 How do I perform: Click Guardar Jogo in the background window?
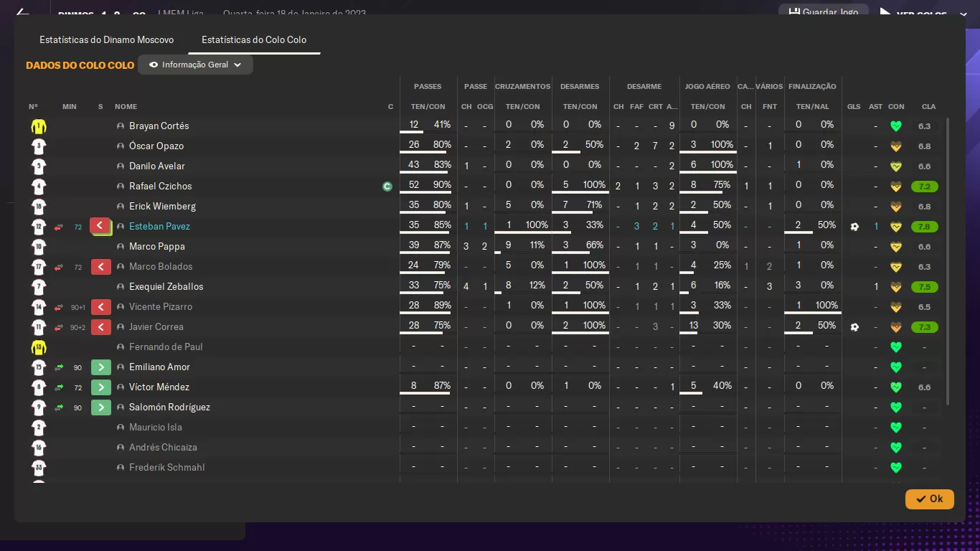pos(824,12)
